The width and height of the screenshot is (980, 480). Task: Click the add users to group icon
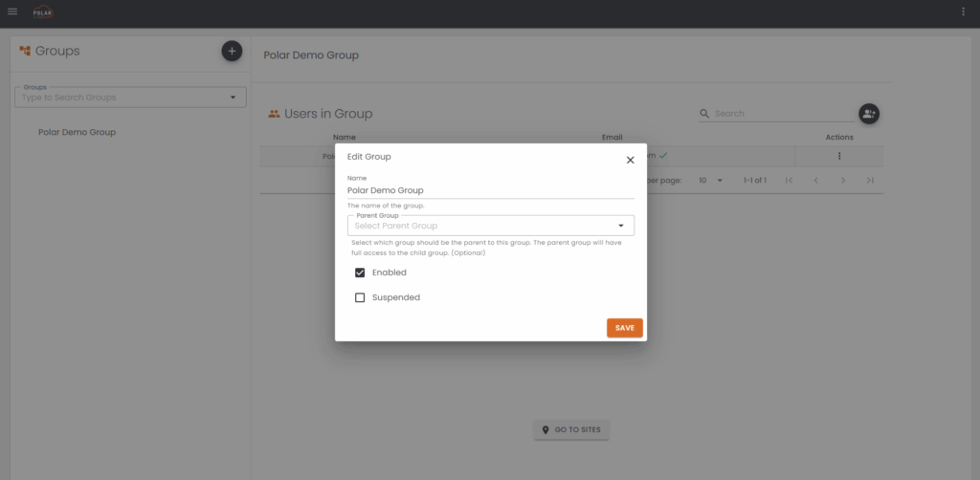(868, 114)
